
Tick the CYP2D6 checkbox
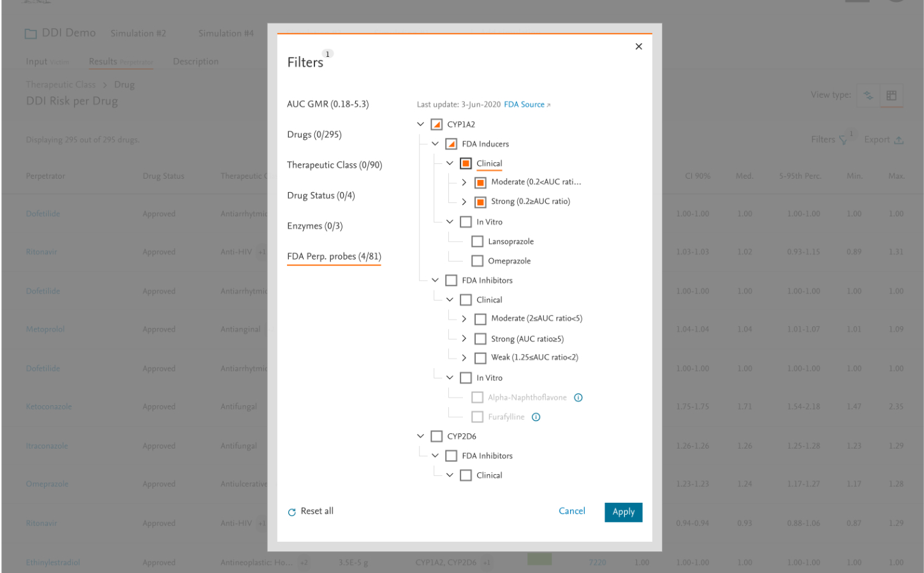(437, 436)
